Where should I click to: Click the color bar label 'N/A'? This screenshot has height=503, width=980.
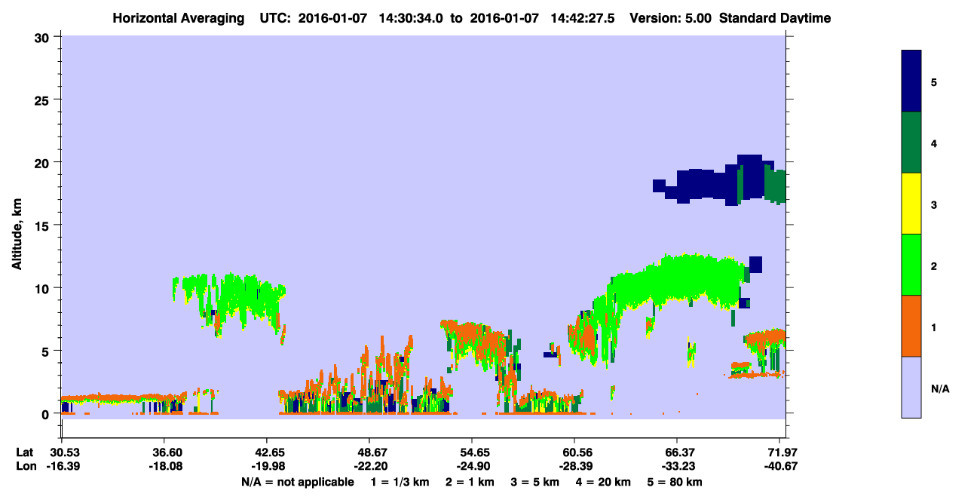pos(940,389)
